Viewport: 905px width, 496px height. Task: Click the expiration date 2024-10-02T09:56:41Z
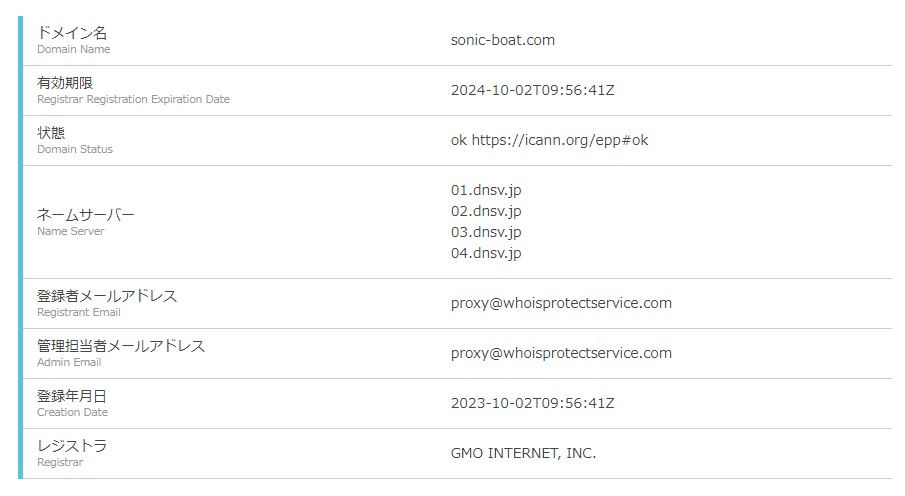tap(532, 90)
